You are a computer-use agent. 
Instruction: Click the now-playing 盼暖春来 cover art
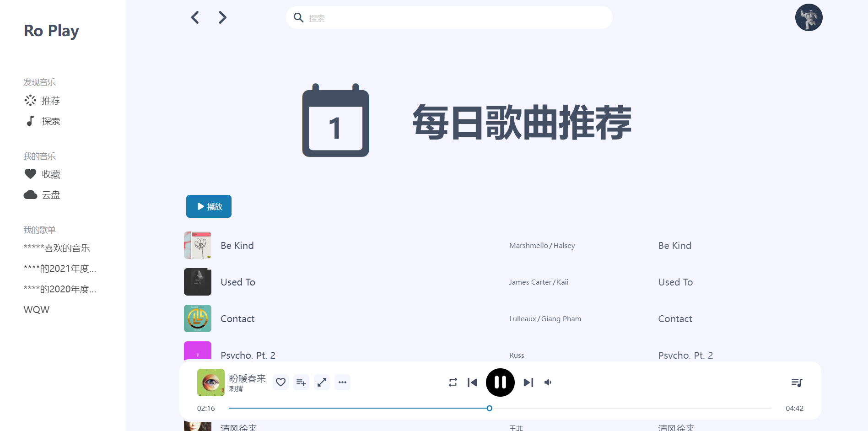tap(211, 383)
